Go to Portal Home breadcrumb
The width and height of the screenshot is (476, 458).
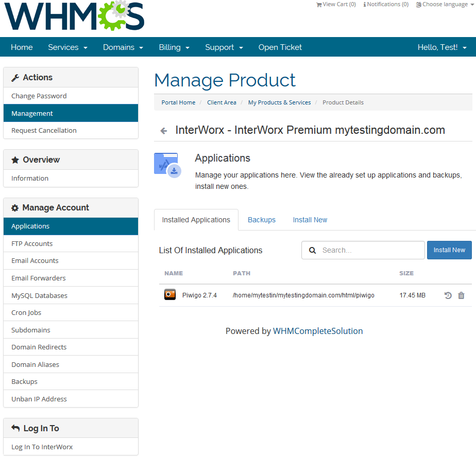(178, 102)
